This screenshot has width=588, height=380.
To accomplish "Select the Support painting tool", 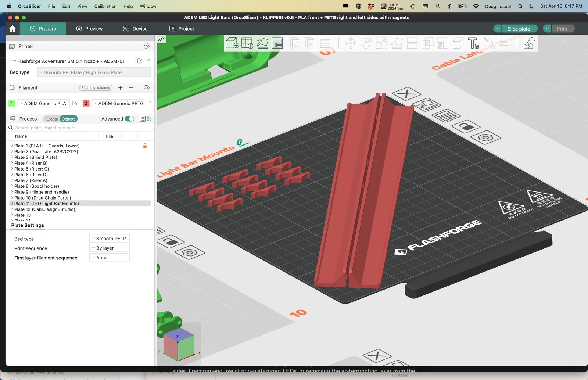I will point(443,43).
